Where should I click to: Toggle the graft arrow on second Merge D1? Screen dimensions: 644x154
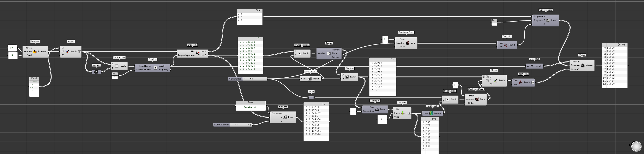[483, 77]
